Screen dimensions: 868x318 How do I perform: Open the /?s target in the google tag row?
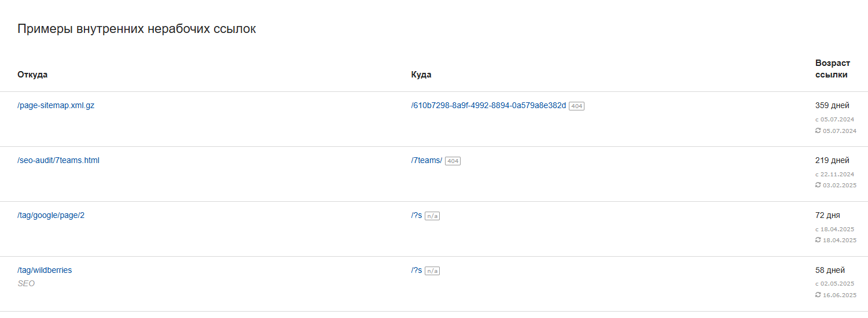[x=417, y=215]
